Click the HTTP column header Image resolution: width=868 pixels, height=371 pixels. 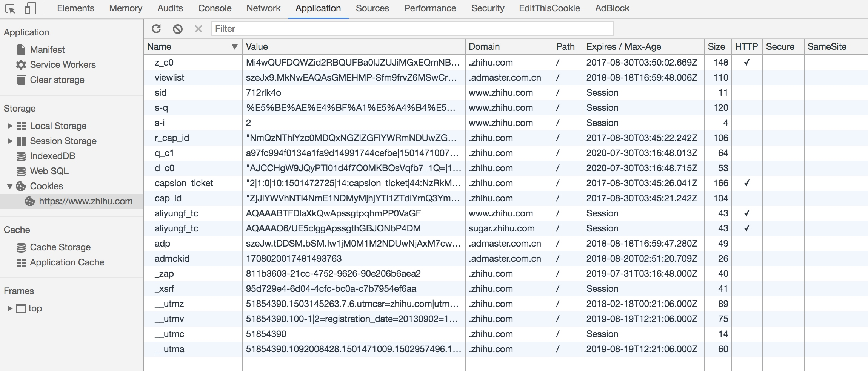(747, 47)
